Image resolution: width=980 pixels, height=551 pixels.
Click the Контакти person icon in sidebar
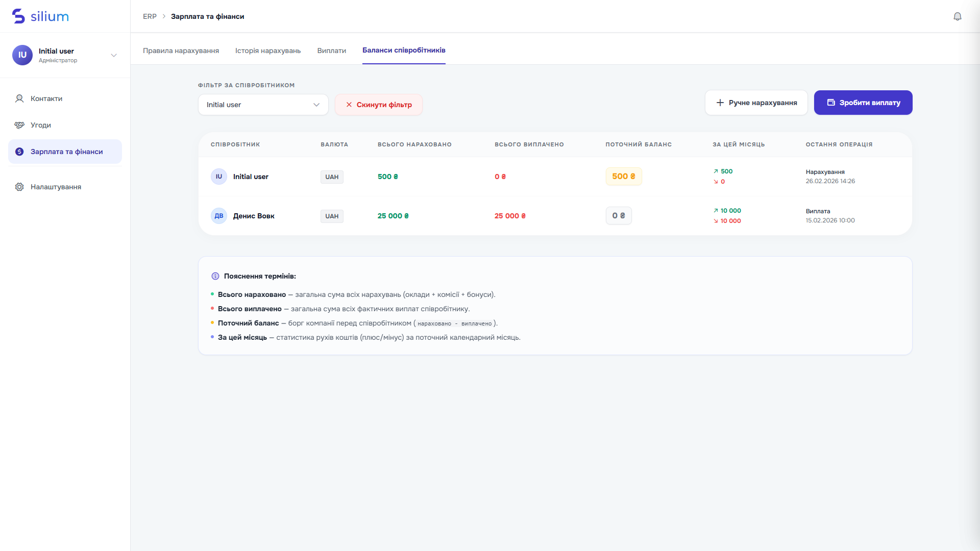(x=19, y=98)
